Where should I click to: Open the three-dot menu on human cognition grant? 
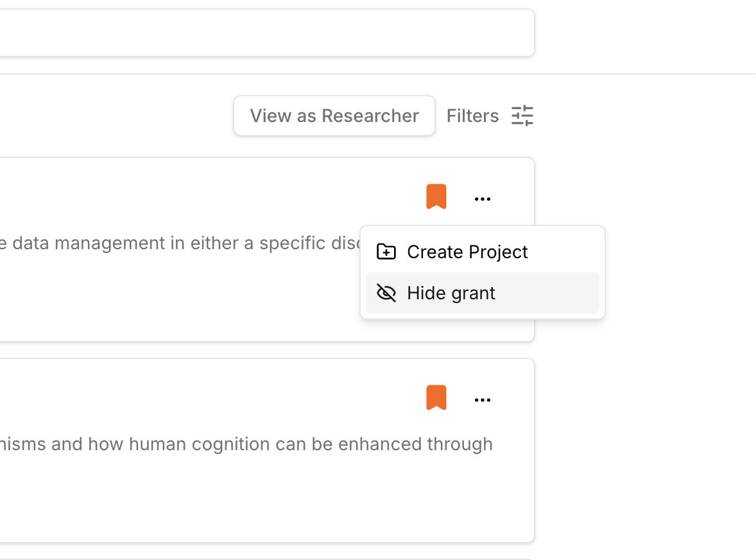tap(483, 400)
